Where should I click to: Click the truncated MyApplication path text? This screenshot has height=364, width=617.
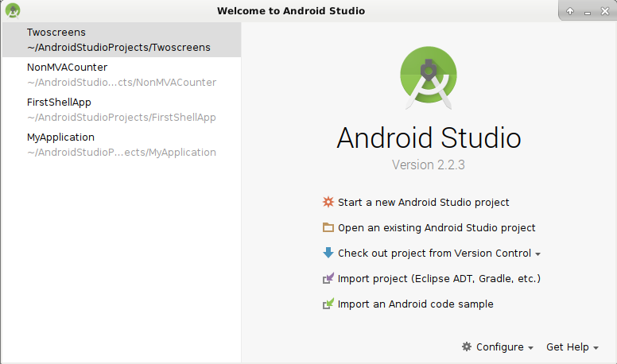click(x=122, y=153)
